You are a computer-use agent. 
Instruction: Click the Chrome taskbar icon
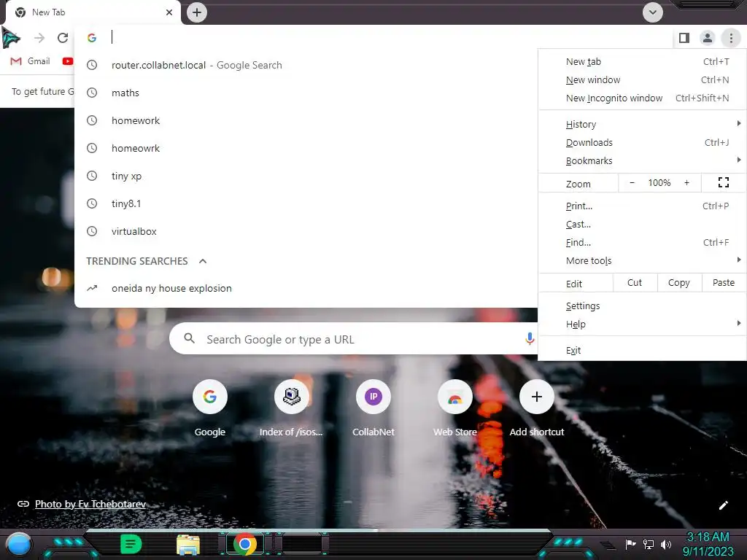(245, 544)
